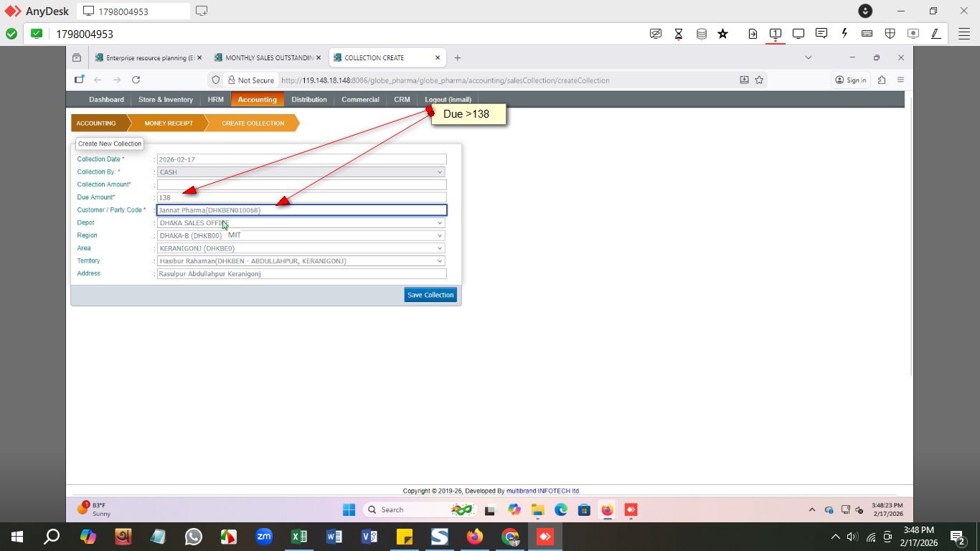Image resolution: width=980 pixels, height=551 pixels.
Task: Bookmark this page with star icon
Action: point(759,80)
